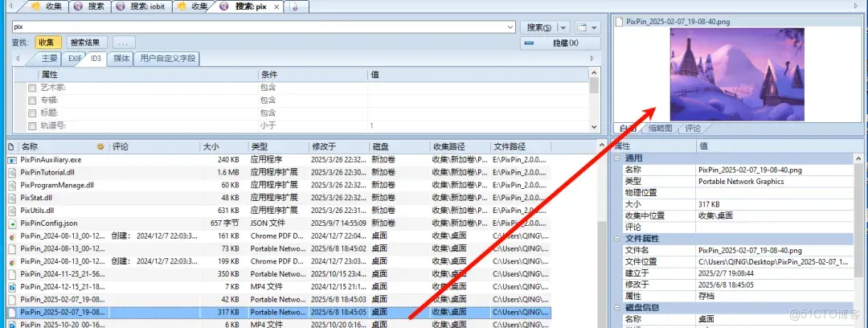
Task: Collapse the 文件属性 property group
Action: click(x=618, y=239)
